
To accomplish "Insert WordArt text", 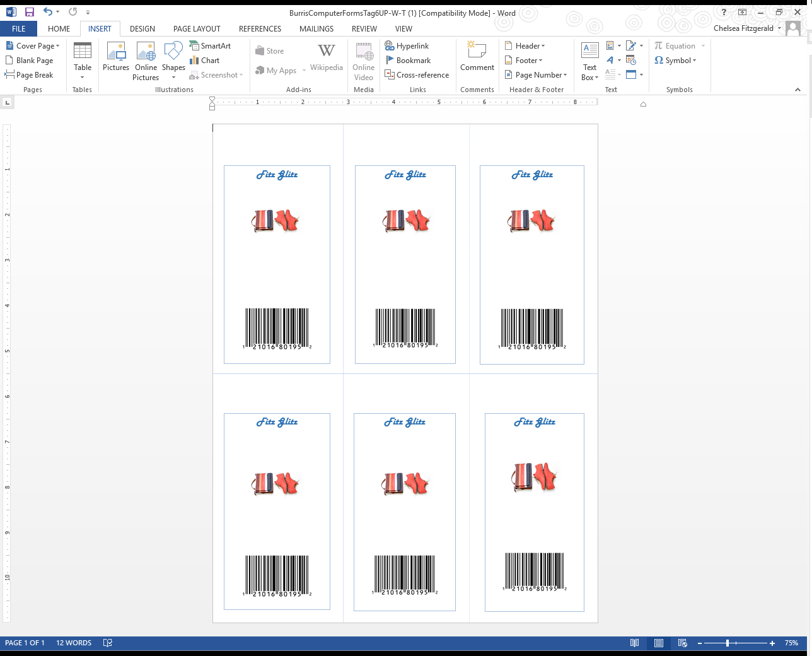I will pyautogui.click(x=609, y=60).
